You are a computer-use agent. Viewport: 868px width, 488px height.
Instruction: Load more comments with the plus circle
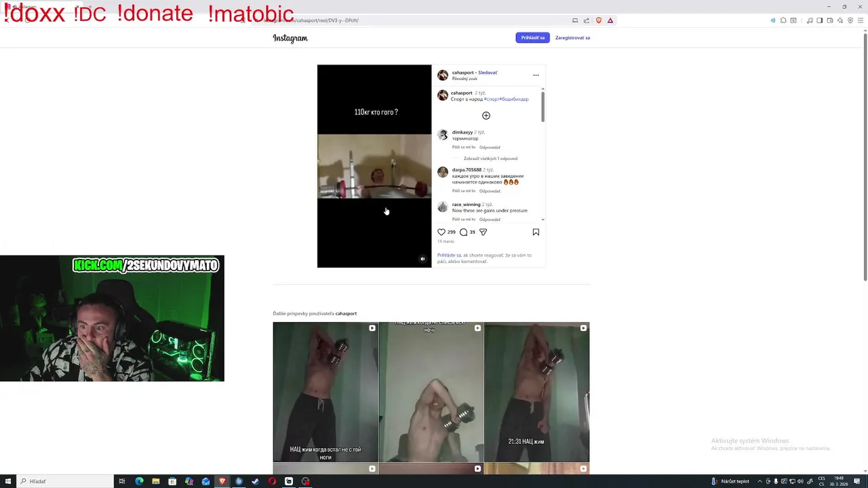[486, 116]
